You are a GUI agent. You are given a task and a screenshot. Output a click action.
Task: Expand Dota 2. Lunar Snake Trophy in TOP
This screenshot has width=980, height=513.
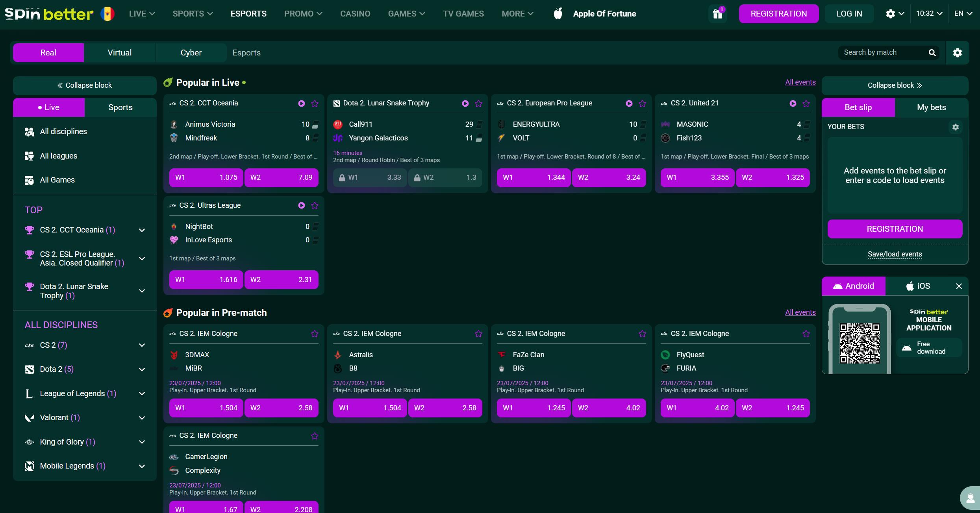point(142,291)
